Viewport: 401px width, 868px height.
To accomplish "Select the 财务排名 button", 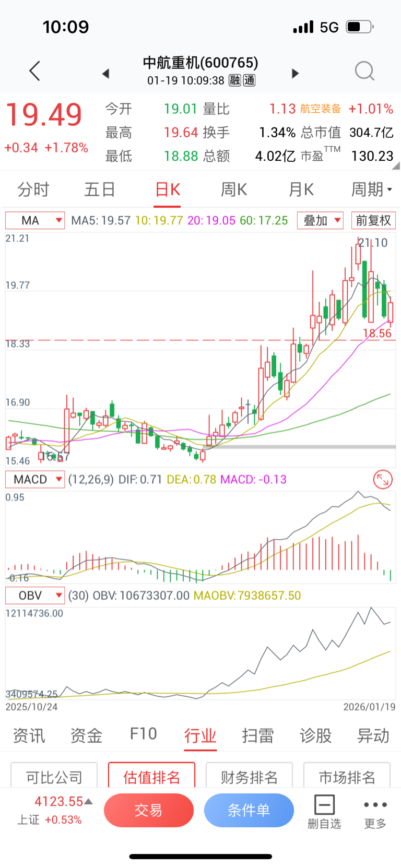I will pos(249,776).
